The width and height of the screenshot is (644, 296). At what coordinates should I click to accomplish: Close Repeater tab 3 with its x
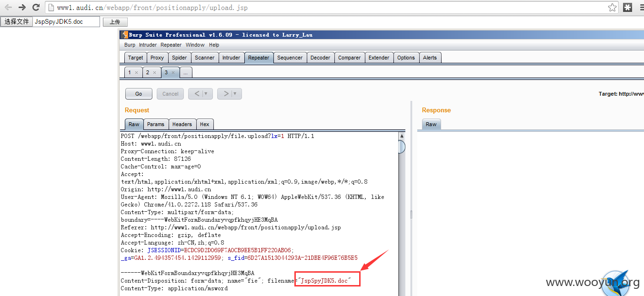pyautogui.click(x=173, y=73)
